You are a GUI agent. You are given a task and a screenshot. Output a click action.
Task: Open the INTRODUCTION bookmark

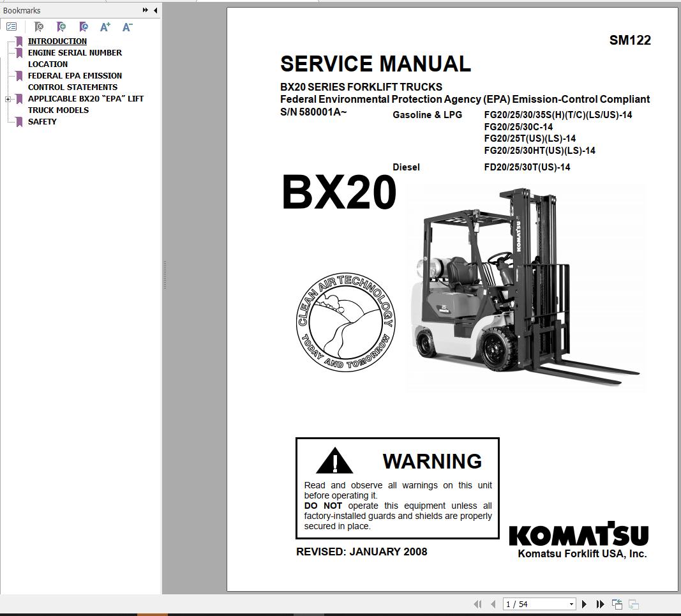[x=57, y=41]
